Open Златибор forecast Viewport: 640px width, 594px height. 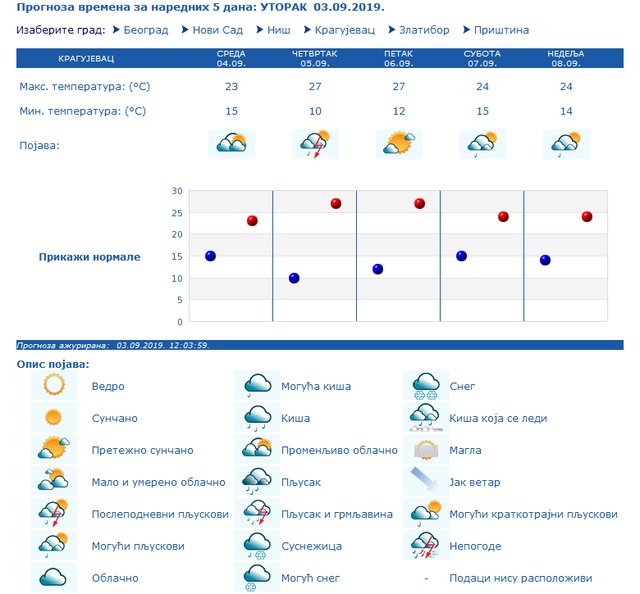tap(424, 30)
